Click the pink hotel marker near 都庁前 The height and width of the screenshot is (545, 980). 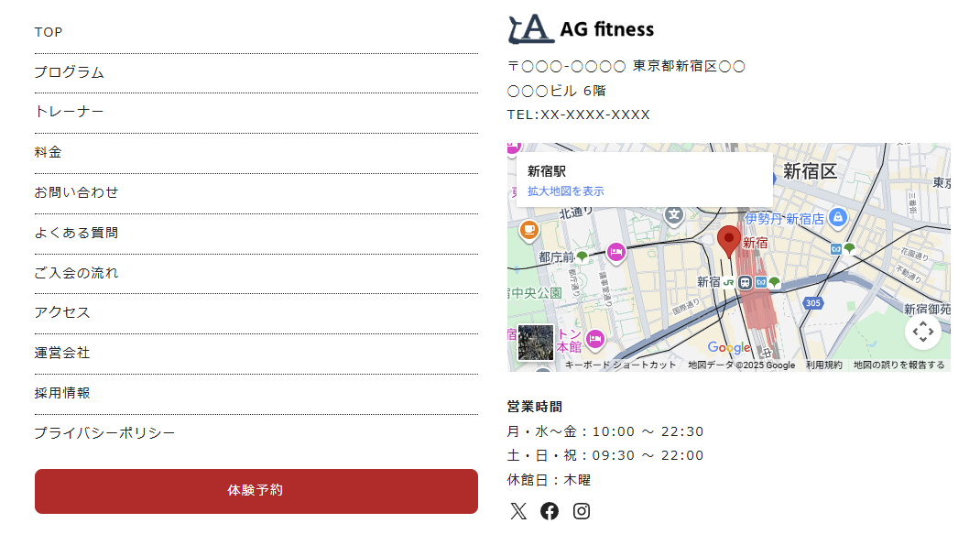pos(615,253)
